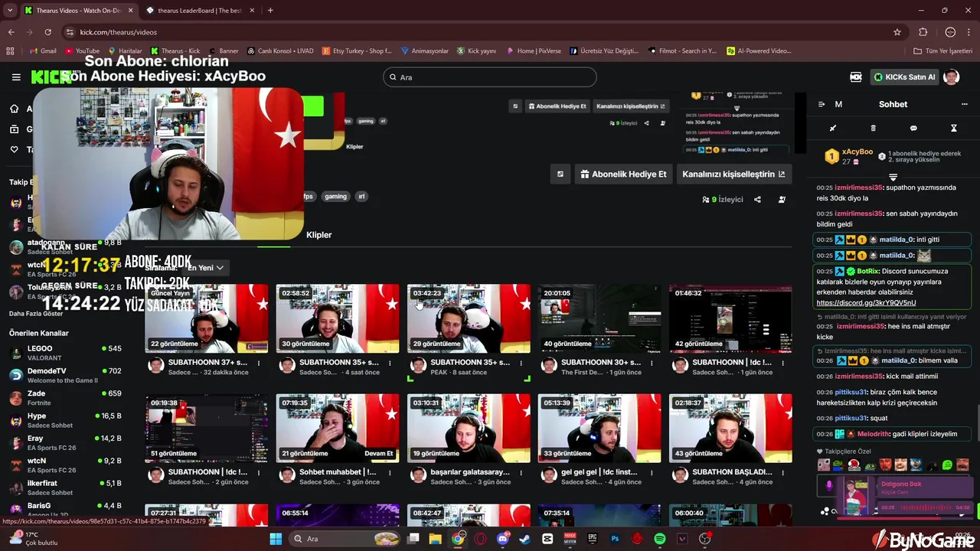The image size is (980, 551).
Task: Open the discord.gg invite link in chat
Action: 866,303
